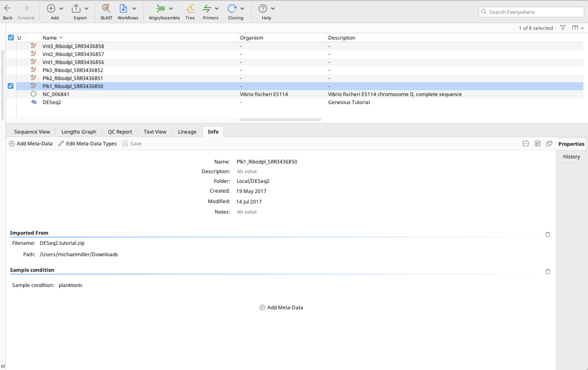Select the DESeq2 document name
This screenshot has width=588, height=370.
pyautogui.click(x=51, y=102)
